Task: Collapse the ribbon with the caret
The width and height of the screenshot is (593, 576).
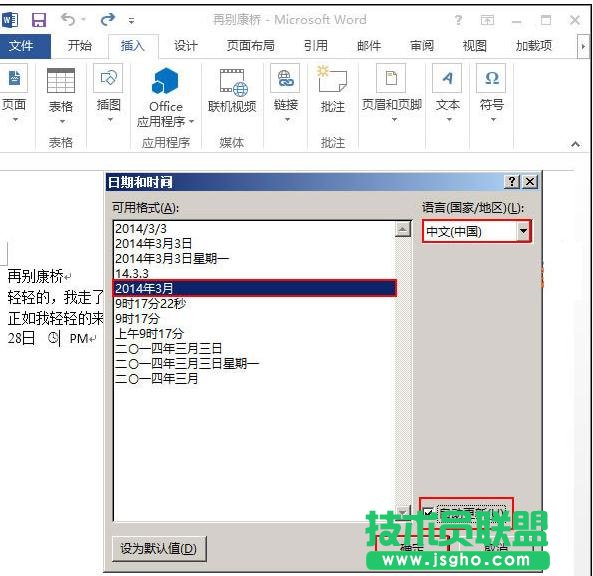Action: 576,144
